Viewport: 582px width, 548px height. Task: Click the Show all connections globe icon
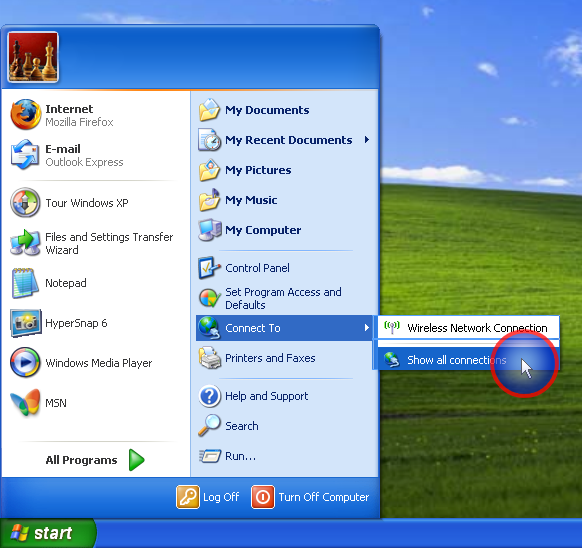(x=392, y=359)
